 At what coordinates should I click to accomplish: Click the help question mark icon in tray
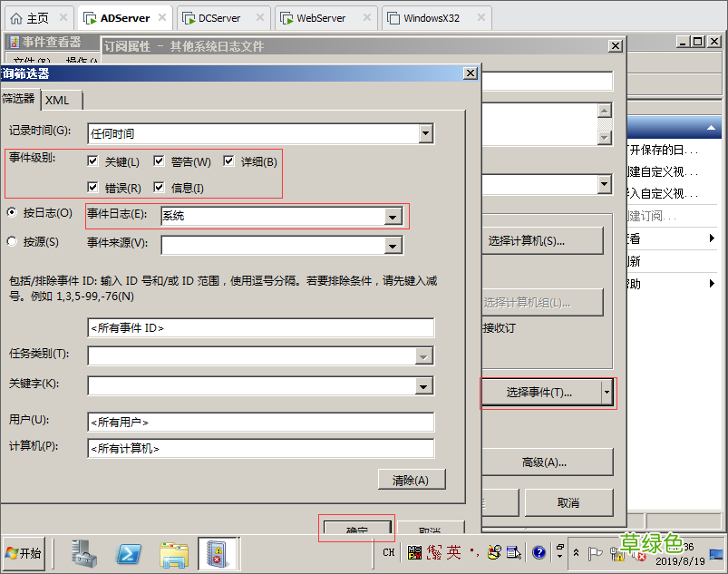(x=538, y=552)
